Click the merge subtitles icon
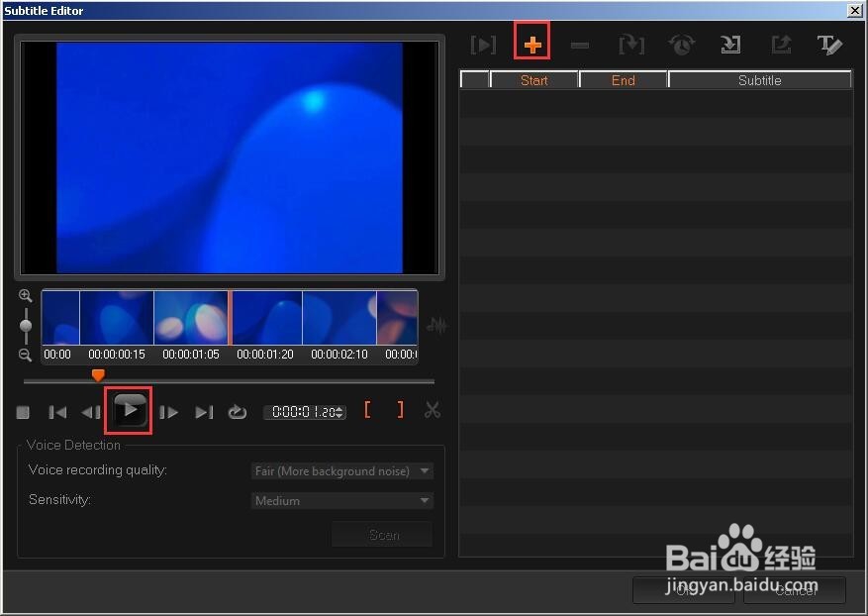The image size is (868, 616). pos(631,45)
